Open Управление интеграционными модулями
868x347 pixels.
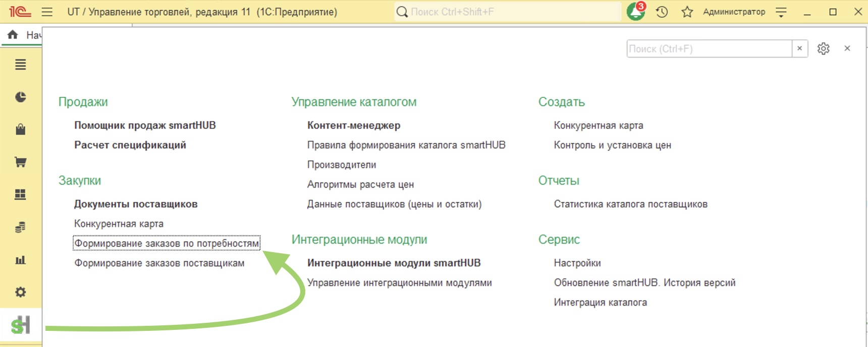coord(400,283)
